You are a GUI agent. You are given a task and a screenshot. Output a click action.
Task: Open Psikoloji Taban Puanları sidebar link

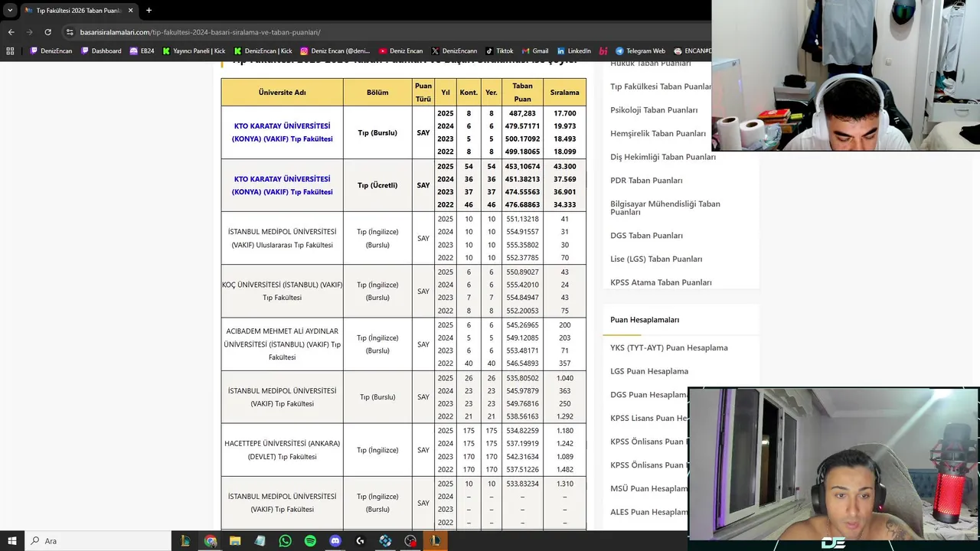(654, 110)
